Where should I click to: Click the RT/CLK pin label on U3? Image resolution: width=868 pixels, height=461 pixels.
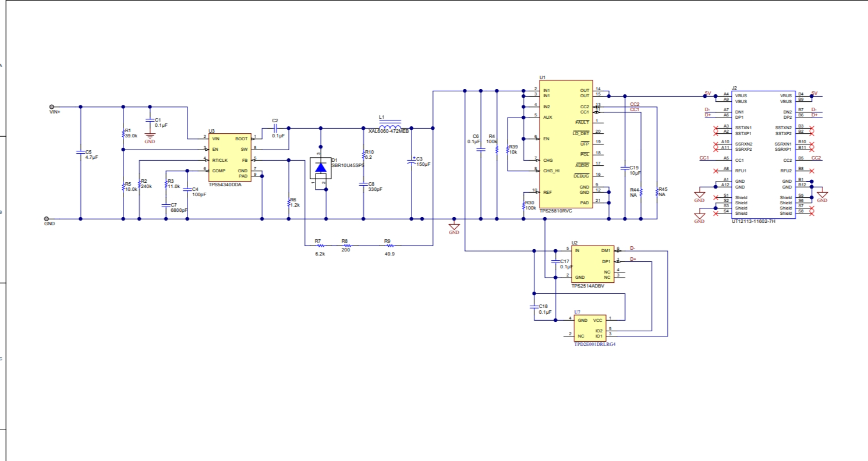(220, 160)
